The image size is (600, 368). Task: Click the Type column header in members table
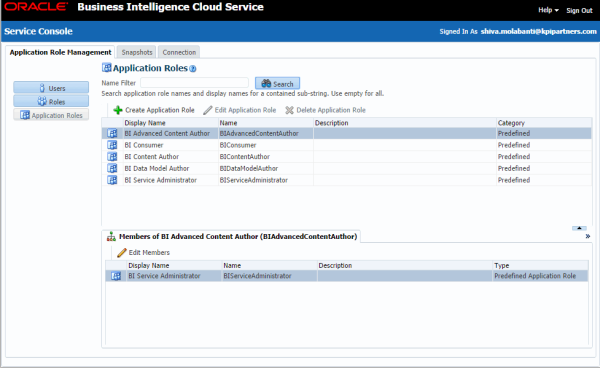click(501, 265)
